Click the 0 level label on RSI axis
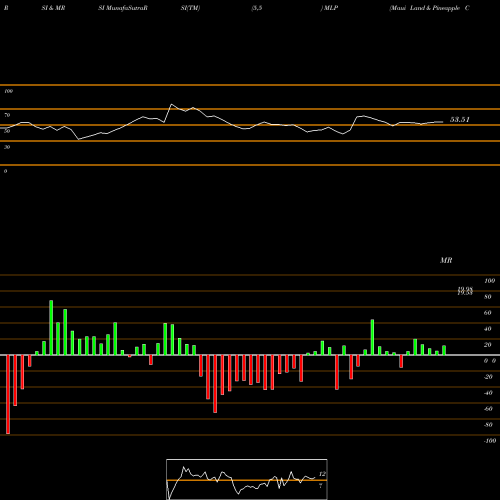This screenshot has width=500, height=500. 5,171
